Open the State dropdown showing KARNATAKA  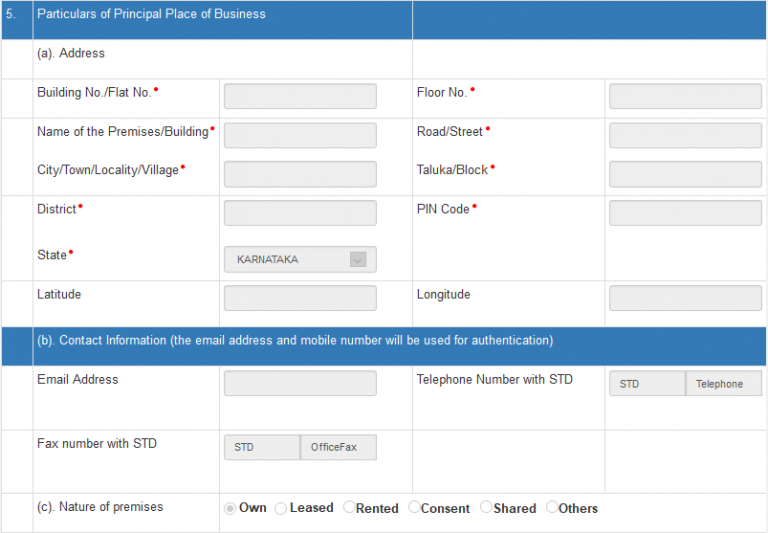[300, 260]
